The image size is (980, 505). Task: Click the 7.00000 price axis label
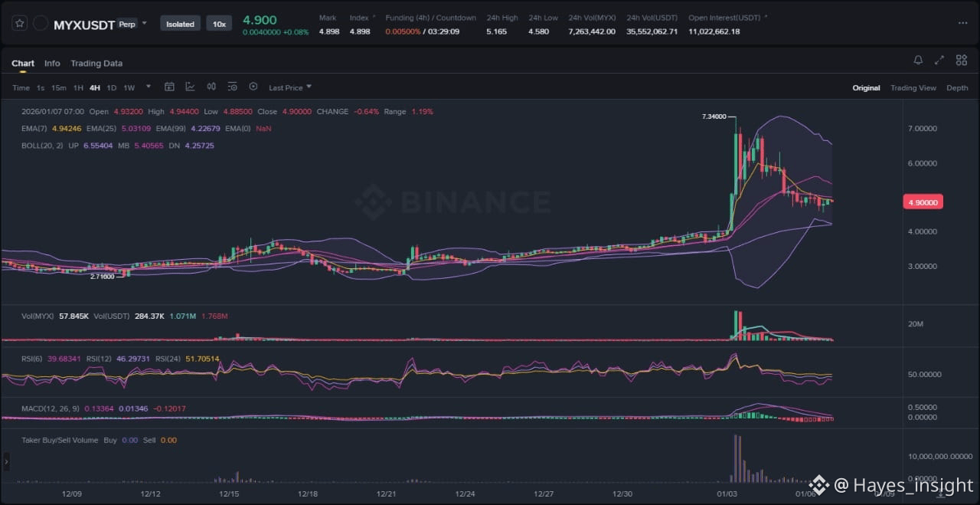click(x=922, y=129)
